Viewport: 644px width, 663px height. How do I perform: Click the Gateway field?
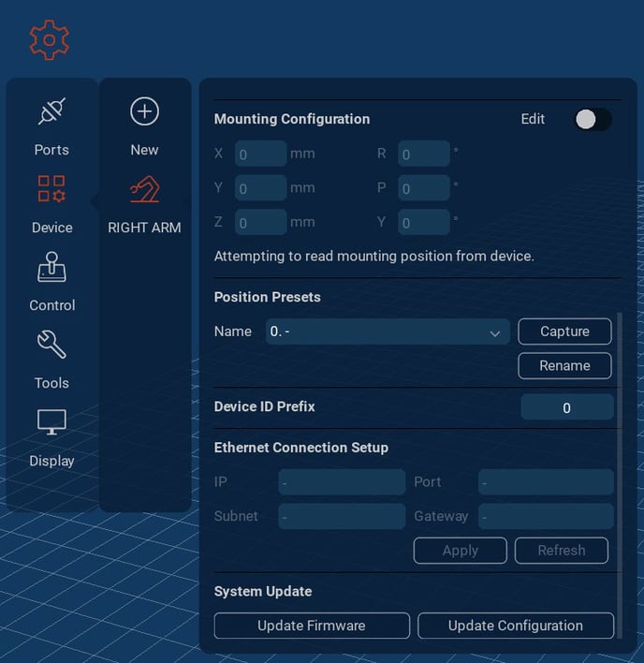tap(546, 516)
